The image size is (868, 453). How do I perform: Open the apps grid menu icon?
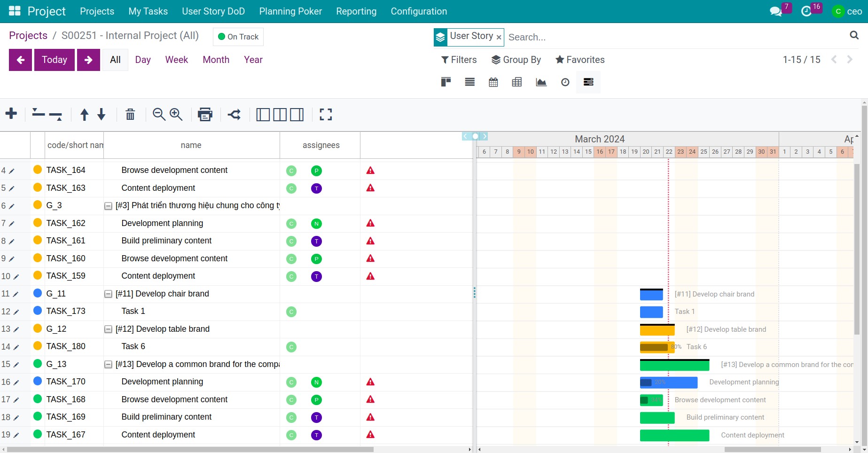click(x=15, y=11)
